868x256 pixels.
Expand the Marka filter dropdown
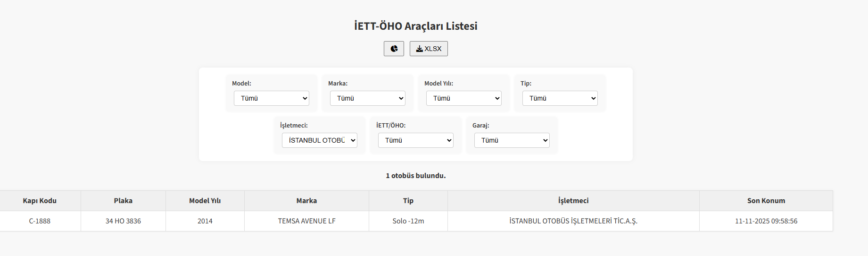[368, 98]
